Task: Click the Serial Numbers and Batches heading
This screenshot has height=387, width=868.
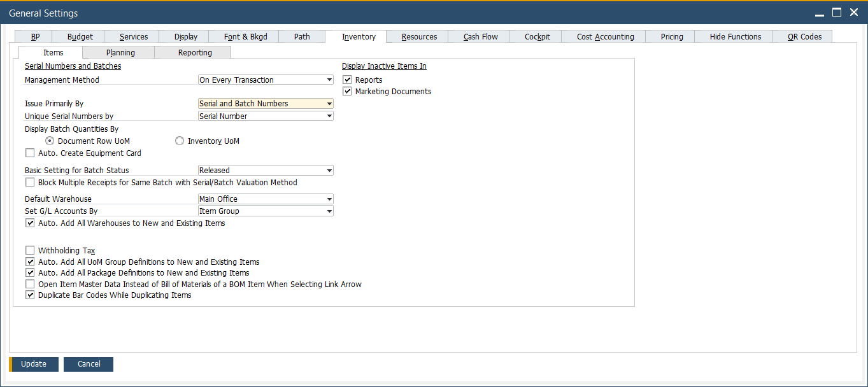Action: pyautogui.click(x=73, y=66)
